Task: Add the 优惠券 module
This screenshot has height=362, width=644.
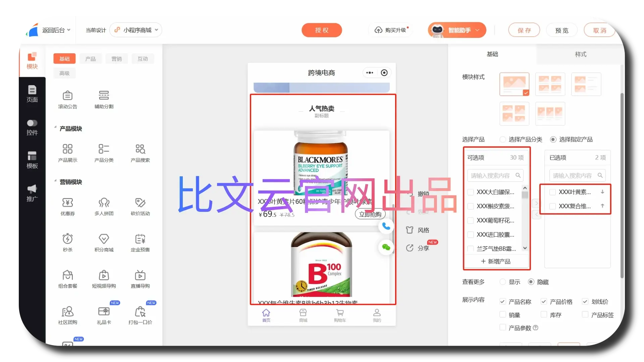Action: (67, 206)
